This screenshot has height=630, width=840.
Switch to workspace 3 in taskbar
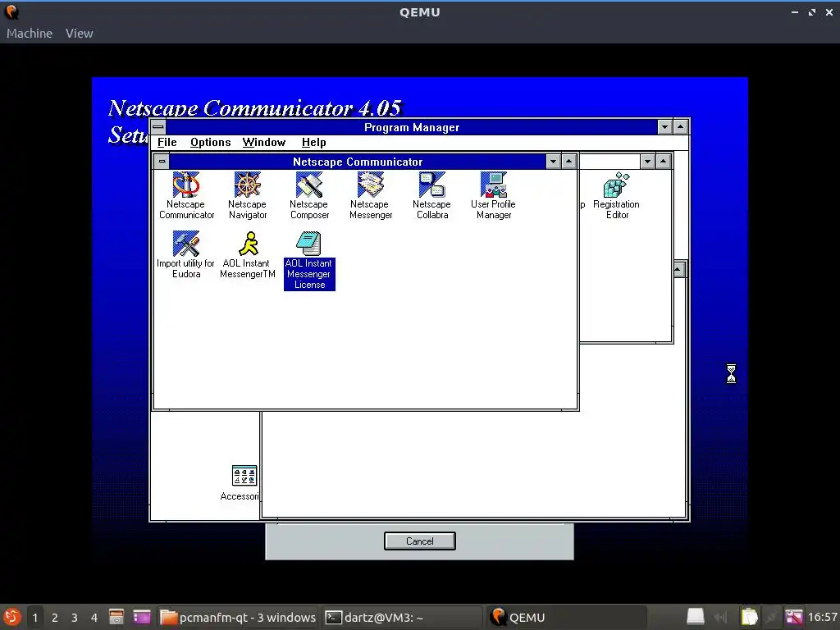point(75,618)
